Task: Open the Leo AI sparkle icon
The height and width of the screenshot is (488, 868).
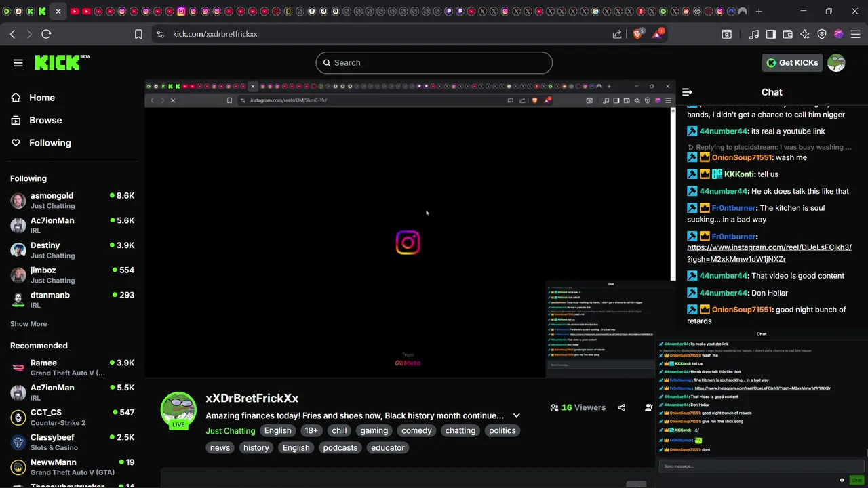Action: (x=805, y=34)
